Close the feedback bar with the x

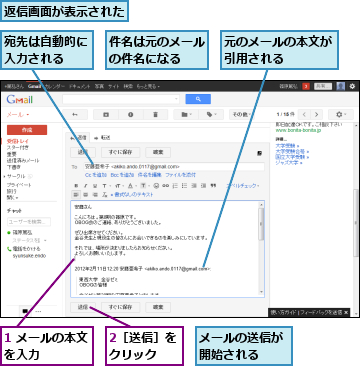click(x=346, y=312)
